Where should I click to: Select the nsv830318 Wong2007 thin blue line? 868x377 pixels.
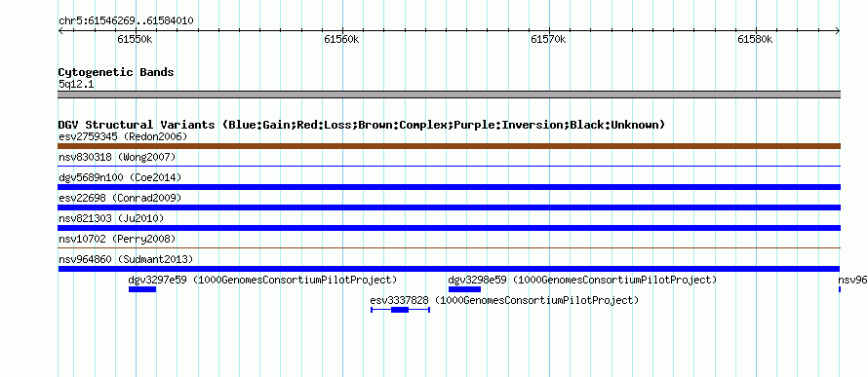coord(449,166)
